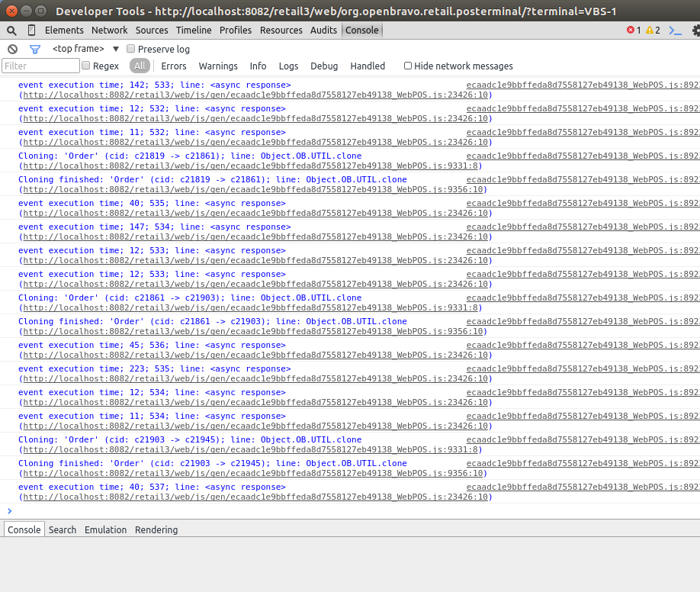The image size is (700, 592).
Task: Check the Regex filter option
Action: (86, 66)
